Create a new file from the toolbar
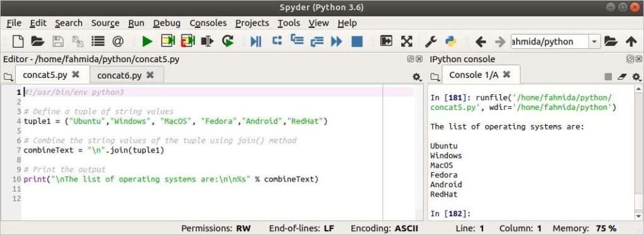This screenshot has width=644, height=235. click(18, 41)
